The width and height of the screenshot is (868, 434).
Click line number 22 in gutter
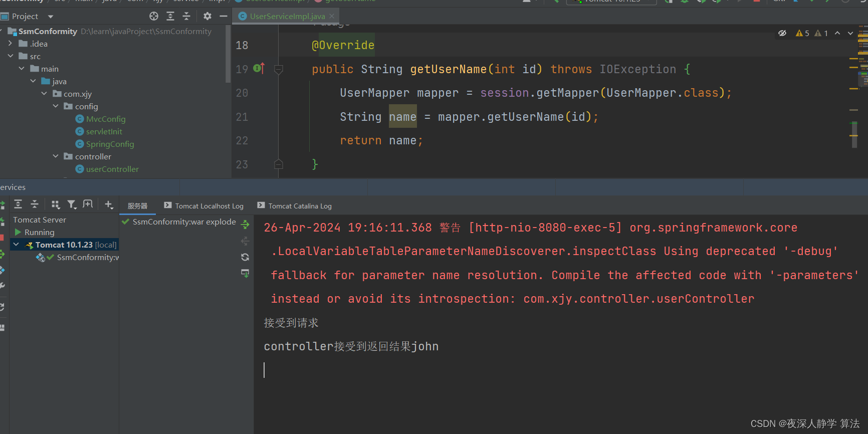[242, 140]
